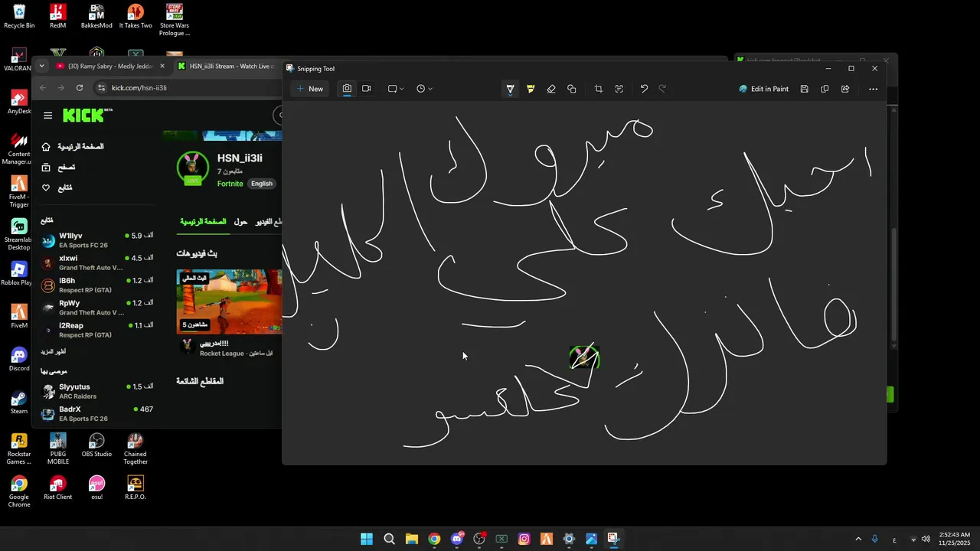Open Kick hamburger sidebar menu
The height and width of the screenshot is (551, 980).
click(x=47, y=116)
